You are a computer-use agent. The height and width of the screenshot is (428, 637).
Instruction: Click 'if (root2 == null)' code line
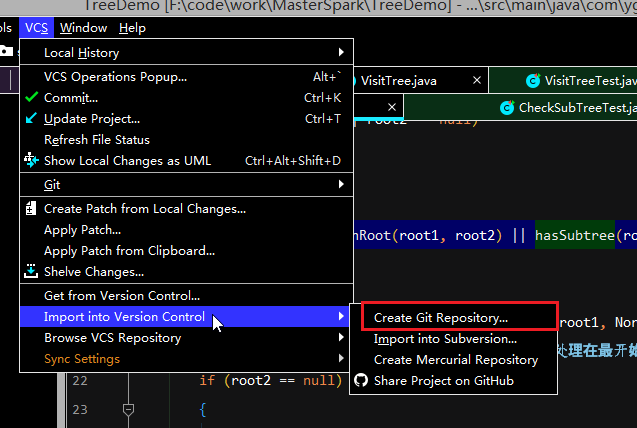tap(271, 380)
